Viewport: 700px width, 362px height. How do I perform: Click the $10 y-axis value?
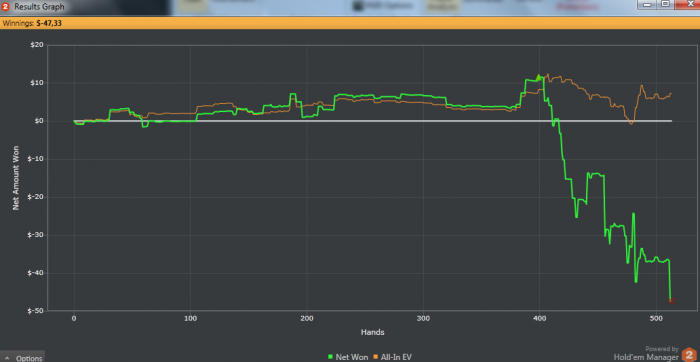38,83
